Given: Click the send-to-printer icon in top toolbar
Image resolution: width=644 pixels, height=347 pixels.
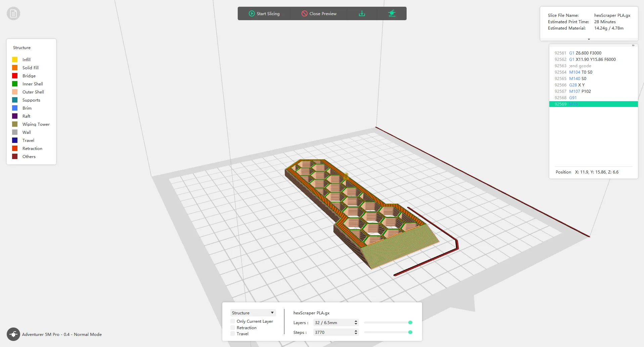Looking at the screenshot, I should coord(392,13).
